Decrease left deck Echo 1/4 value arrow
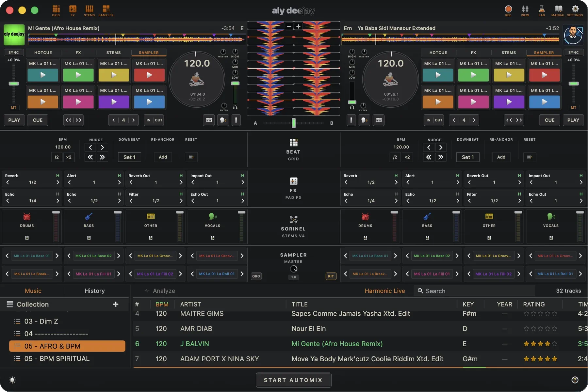Image resolution: width=588 pixels, height=392 pixels. 8,201
